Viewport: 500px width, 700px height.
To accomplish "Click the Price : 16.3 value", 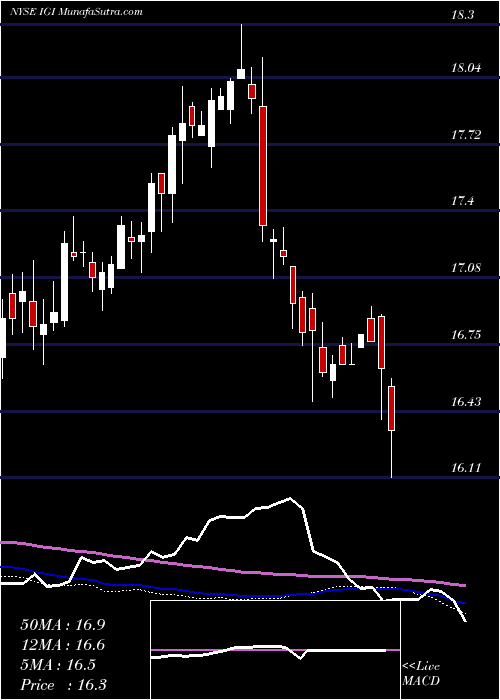I will (63, 684).
